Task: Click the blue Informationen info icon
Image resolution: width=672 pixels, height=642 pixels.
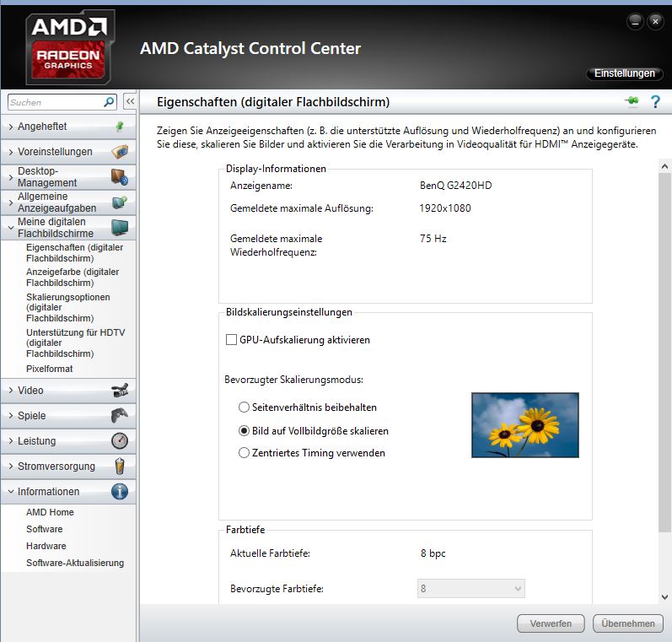Action: tap(120, 491)
